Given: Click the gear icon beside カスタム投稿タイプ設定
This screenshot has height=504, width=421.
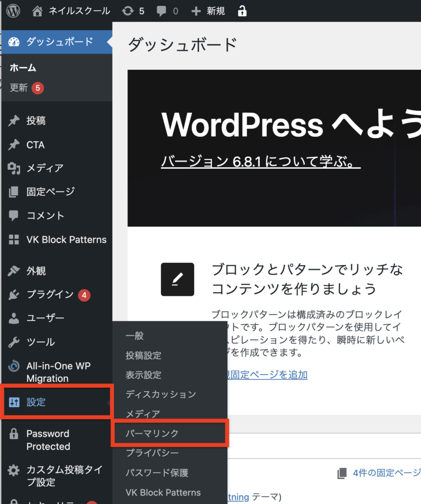Looking at the screenshot, I should 13,470.
